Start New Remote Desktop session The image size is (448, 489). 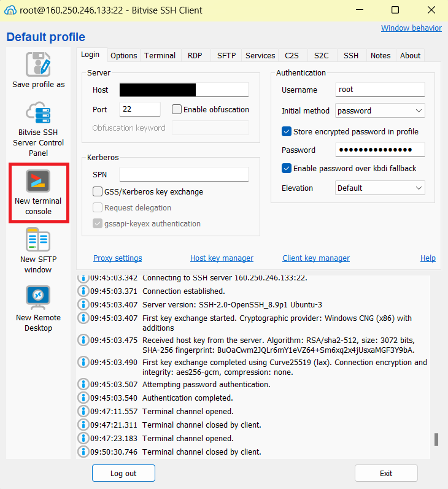[38, 298]
